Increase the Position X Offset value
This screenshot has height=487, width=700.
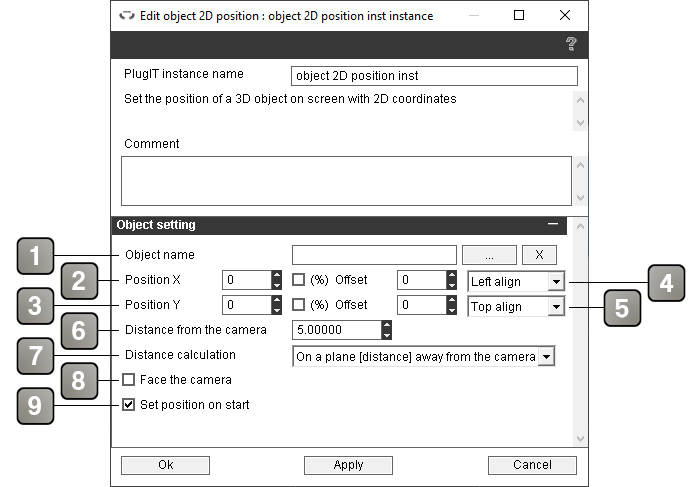(452, 275)
